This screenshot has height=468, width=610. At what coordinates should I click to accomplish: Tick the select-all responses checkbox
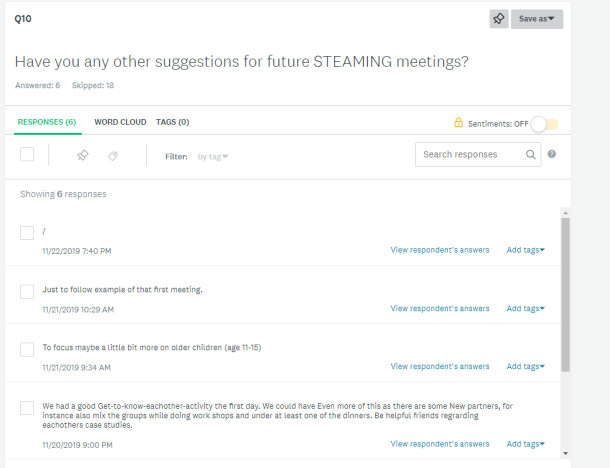27,154
